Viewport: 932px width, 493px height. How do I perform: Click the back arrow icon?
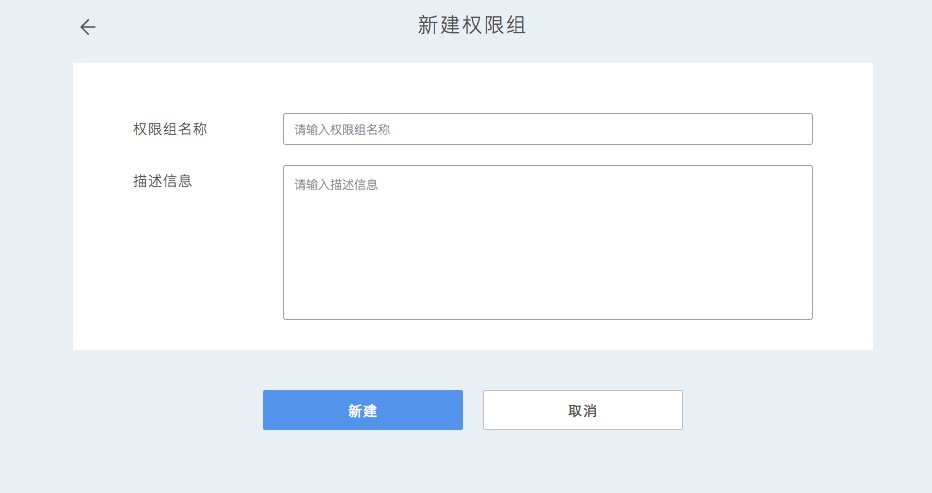(88, 27)
